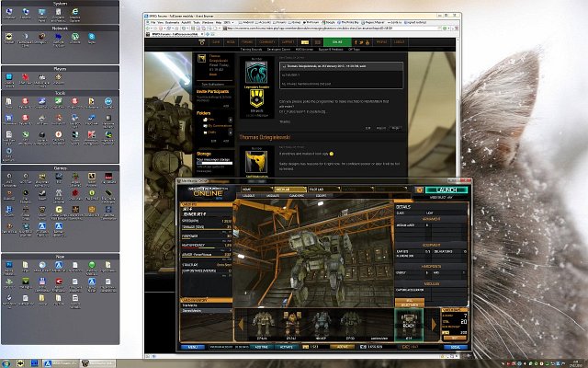
Task: Click the YouTube icon on the website's navigation
Action: pyautogui.click(x=367, y=42)
